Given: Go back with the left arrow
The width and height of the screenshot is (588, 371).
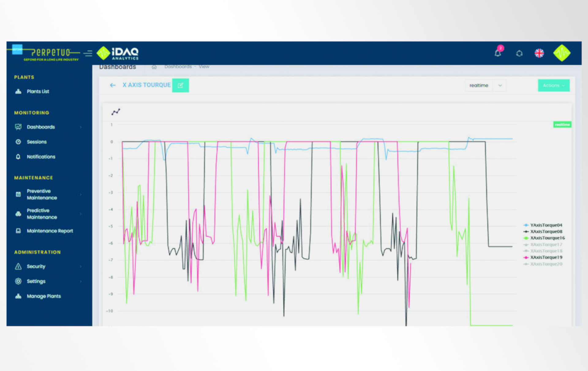Looking at the screenshot, I should pyautogui.click(x=113, y=85).
